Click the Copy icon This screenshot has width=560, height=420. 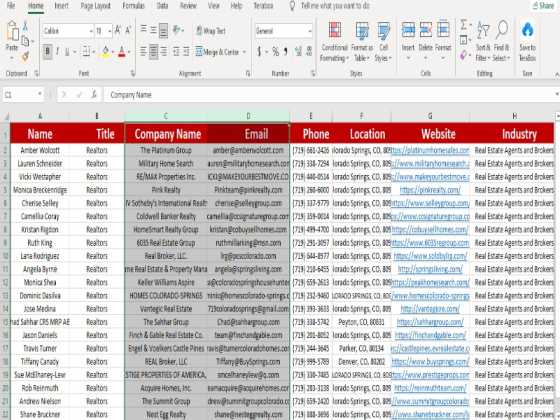[25, 41]
